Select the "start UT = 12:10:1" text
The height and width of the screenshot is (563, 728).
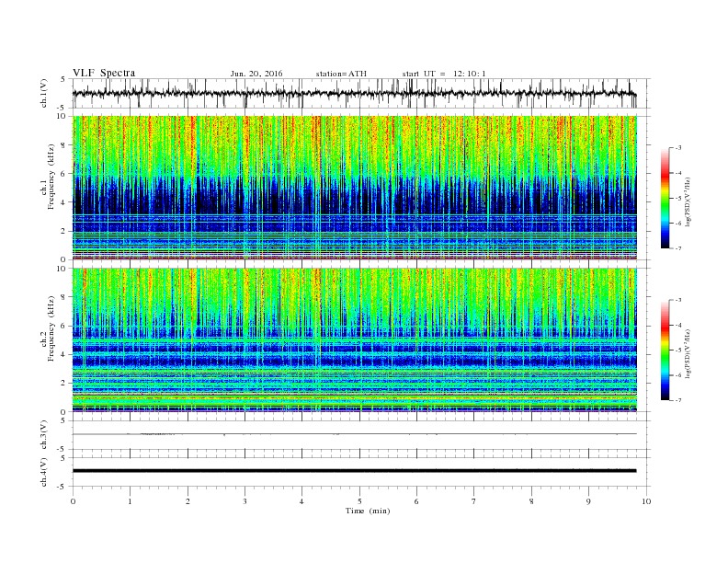tap(444, 74)
